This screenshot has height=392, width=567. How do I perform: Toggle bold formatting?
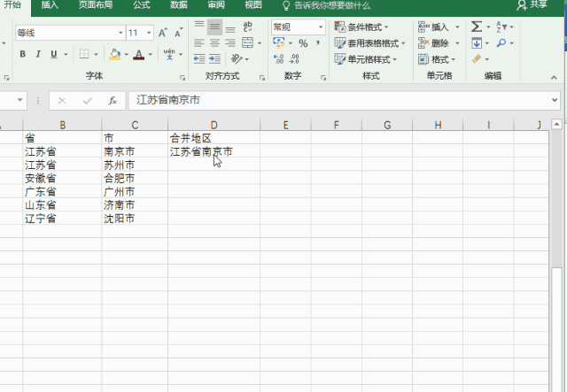[x=23, y=54]
